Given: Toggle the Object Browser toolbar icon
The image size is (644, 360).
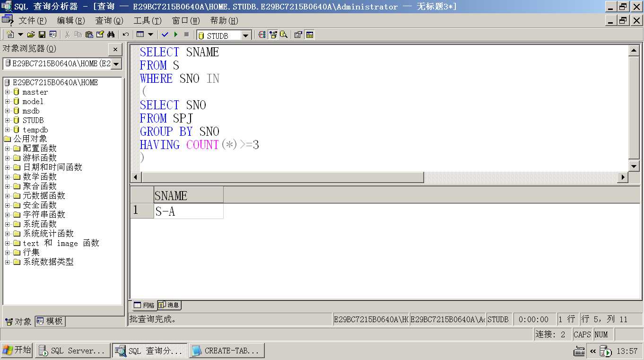Looking at the screenshot, I should coord(273,35).
